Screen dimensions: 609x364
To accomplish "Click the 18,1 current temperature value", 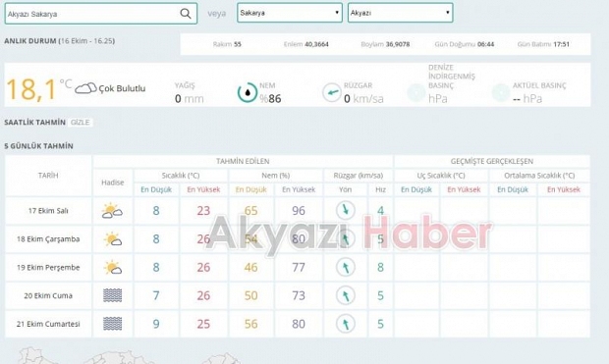I will 31,89.
